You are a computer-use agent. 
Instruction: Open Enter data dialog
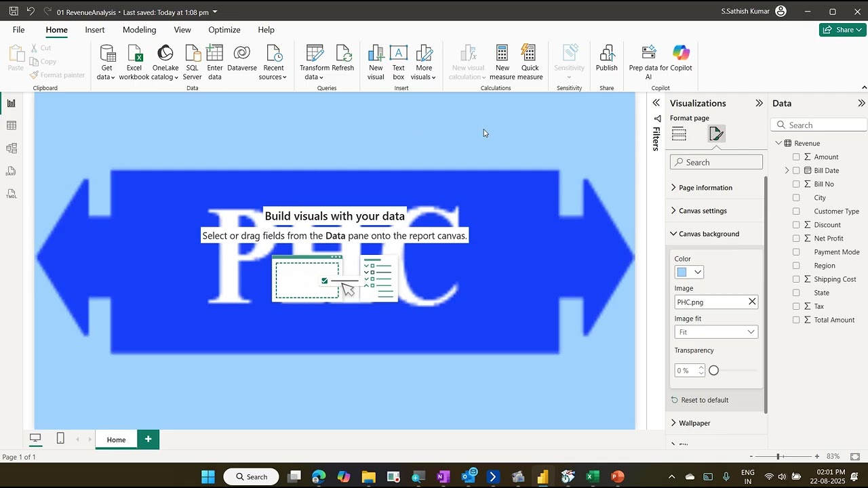[x=215, y=62]
